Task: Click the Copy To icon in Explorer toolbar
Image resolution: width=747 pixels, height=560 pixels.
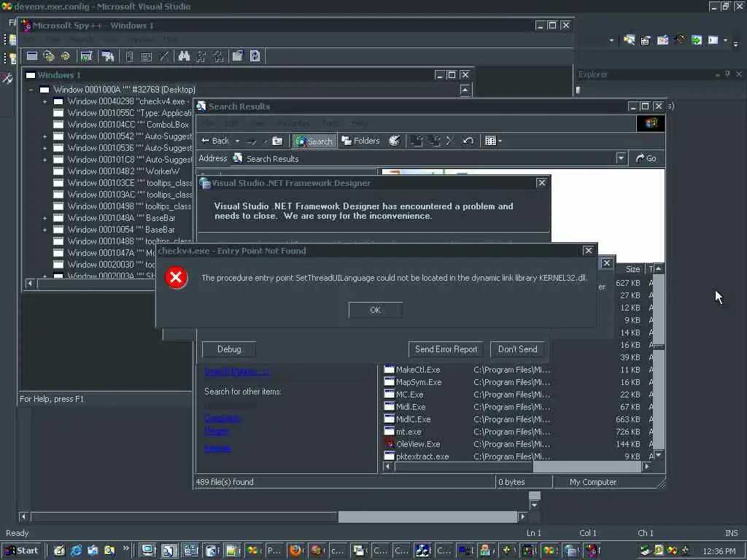Action: (433, 141)
